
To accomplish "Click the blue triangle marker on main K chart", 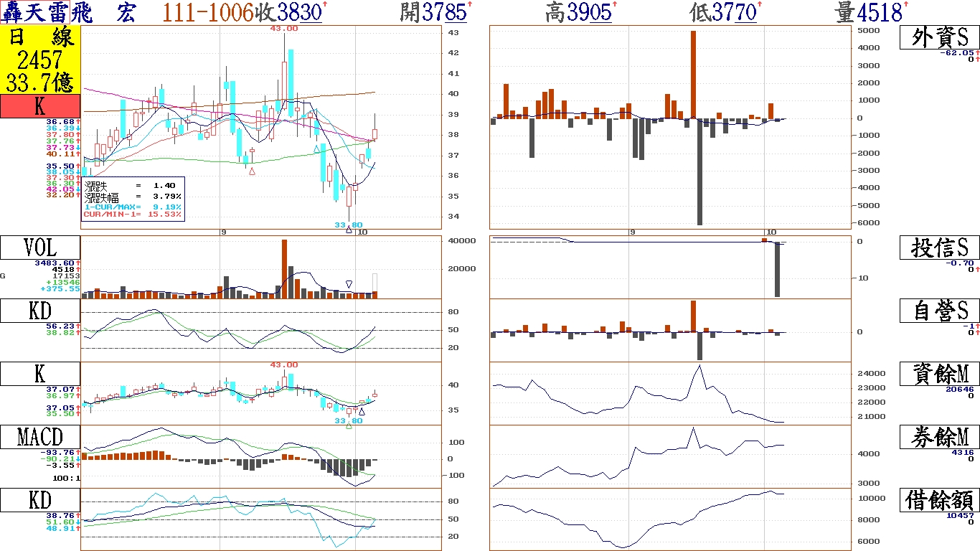I will pos(316,149).
